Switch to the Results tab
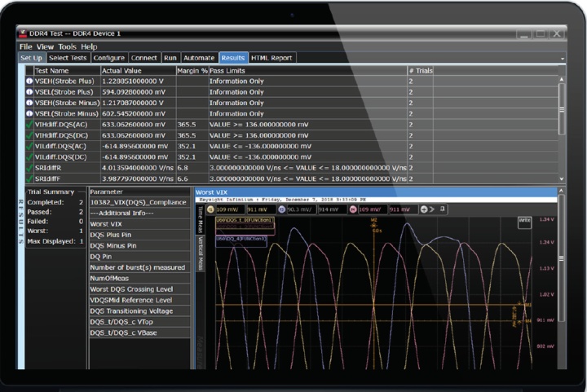 [x=233, y=58]
